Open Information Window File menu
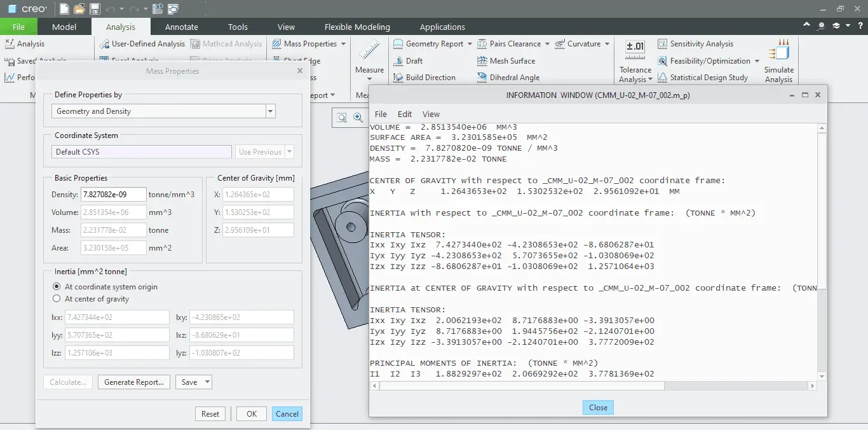 (x=381, y=114)
